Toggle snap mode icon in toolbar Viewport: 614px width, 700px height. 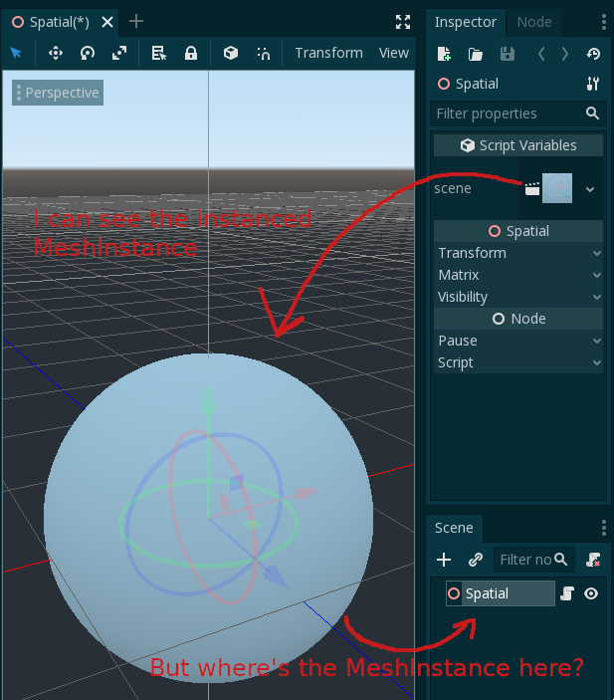pos(264,53)
